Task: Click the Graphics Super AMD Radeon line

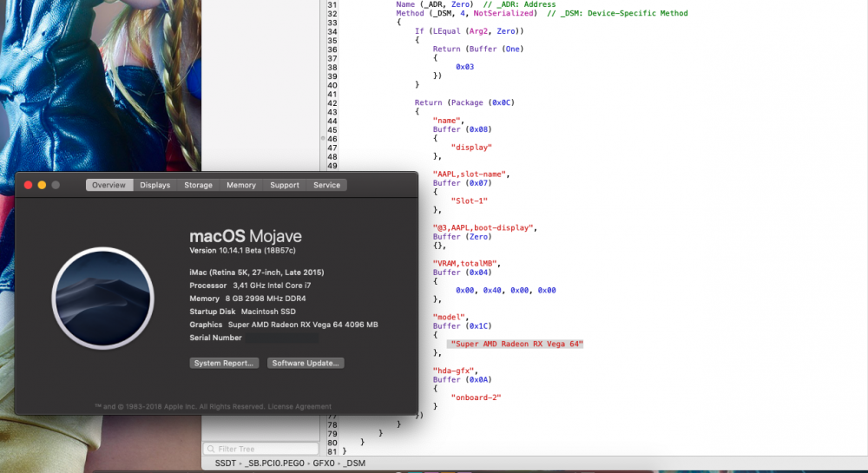Action: [x=284, y=325]
